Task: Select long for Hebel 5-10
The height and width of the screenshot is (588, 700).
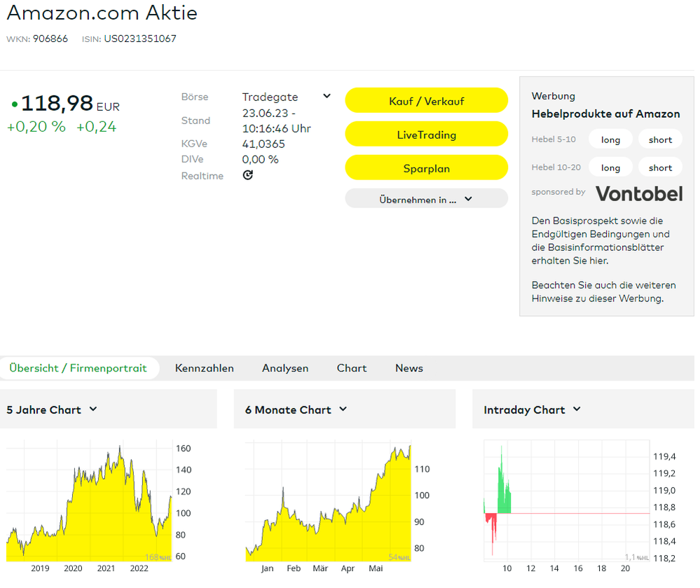Action: point(610,139)
